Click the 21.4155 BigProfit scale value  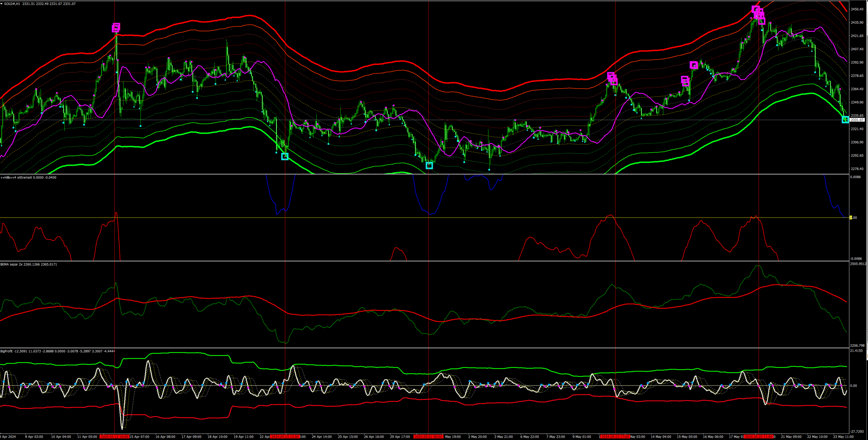(x=856, y=351)
